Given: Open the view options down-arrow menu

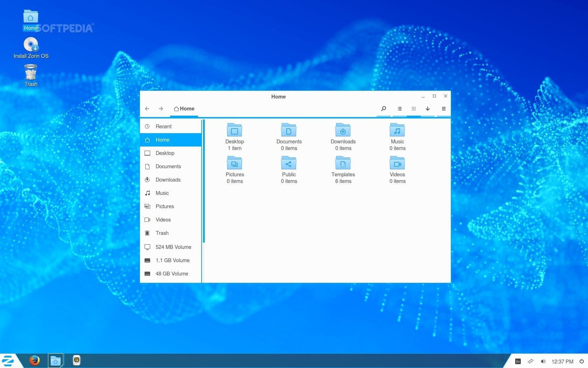Looking at the screenshot, I should (428, 109).
